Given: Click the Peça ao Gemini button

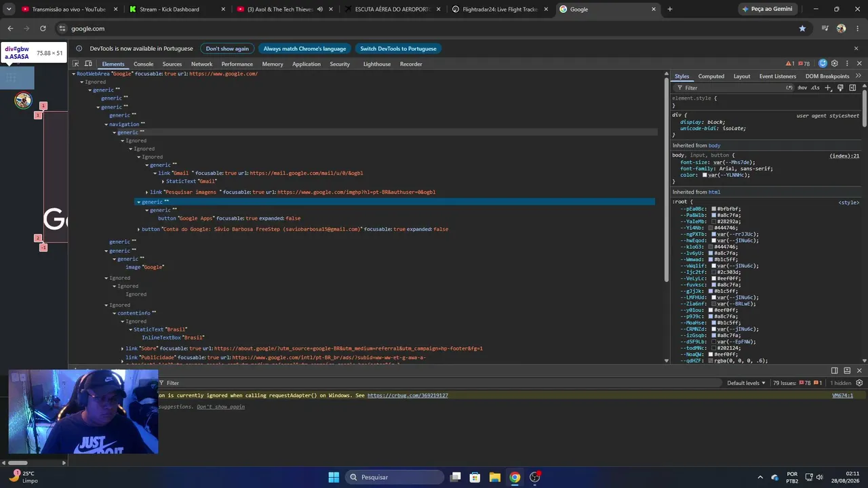Looking at the screenshot, I should tap(767, 9).
